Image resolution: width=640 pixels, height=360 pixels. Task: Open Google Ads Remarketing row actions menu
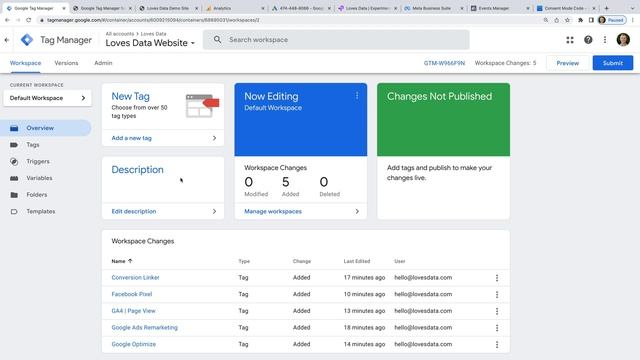(x=497, y=328)
